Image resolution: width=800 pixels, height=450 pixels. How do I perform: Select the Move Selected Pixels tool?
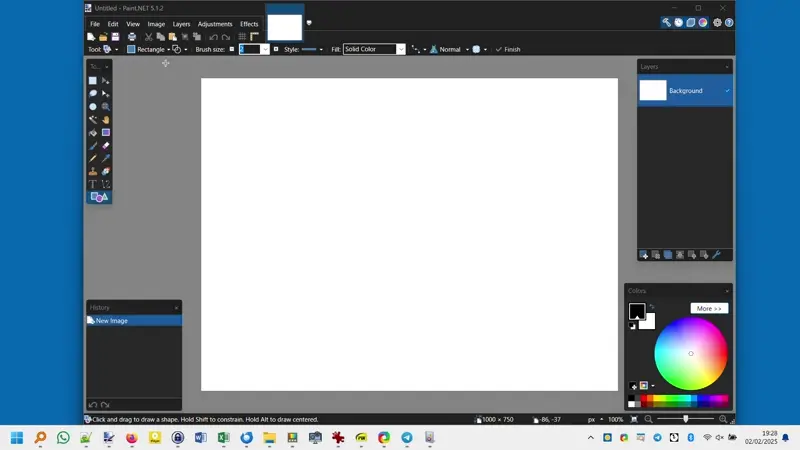[x=106, y=81]
